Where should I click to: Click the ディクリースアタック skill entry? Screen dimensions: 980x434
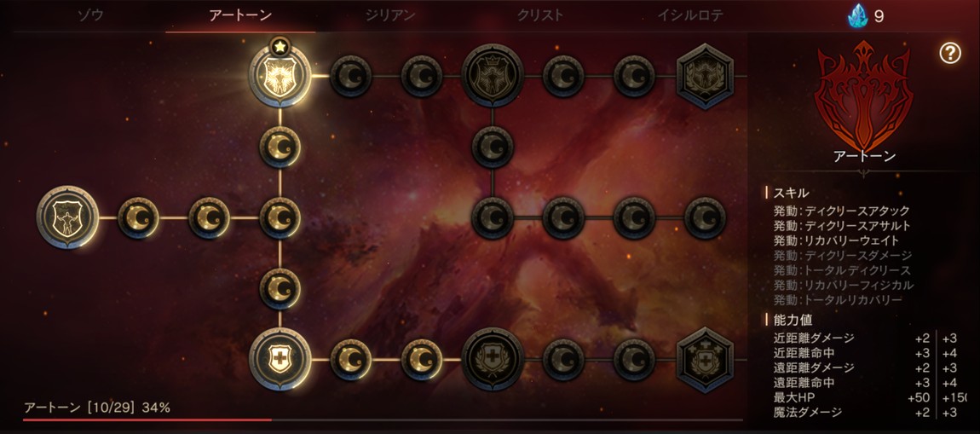[841, 211]
